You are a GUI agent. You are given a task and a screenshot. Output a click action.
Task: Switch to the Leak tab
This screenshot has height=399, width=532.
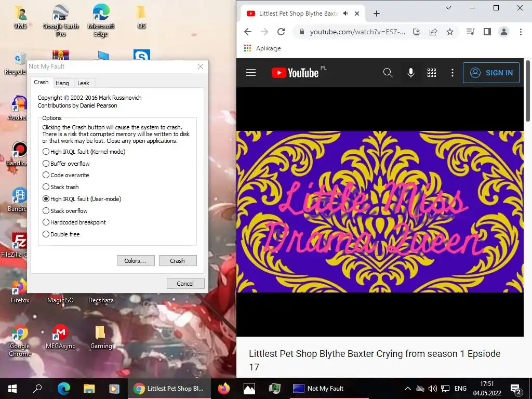tap(83, 83)
